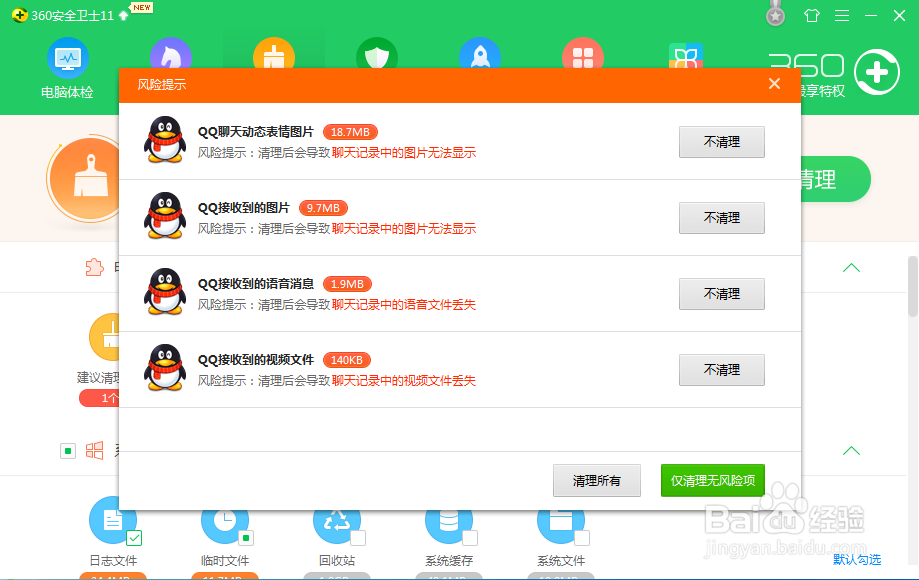Viewport: 919px width, 580px height.
Task: Click the Windows logo icon in system section
Action: click(94, 451)
